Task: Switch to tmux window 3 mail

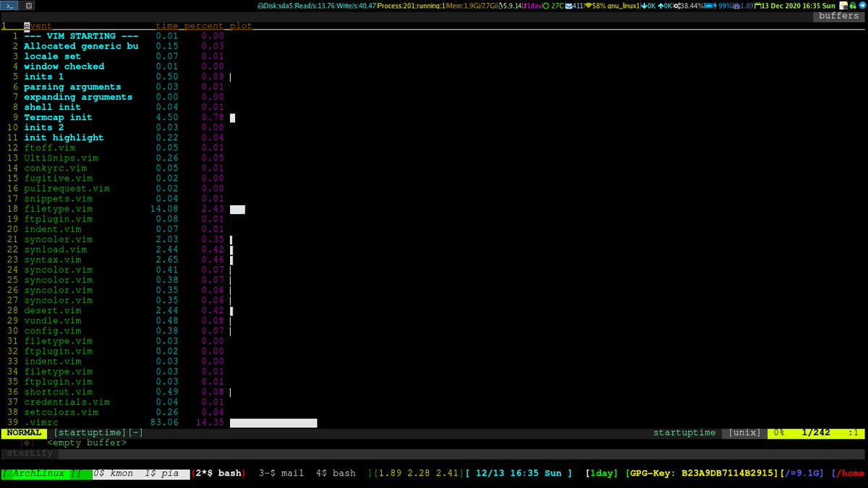Action: (281, 474)
